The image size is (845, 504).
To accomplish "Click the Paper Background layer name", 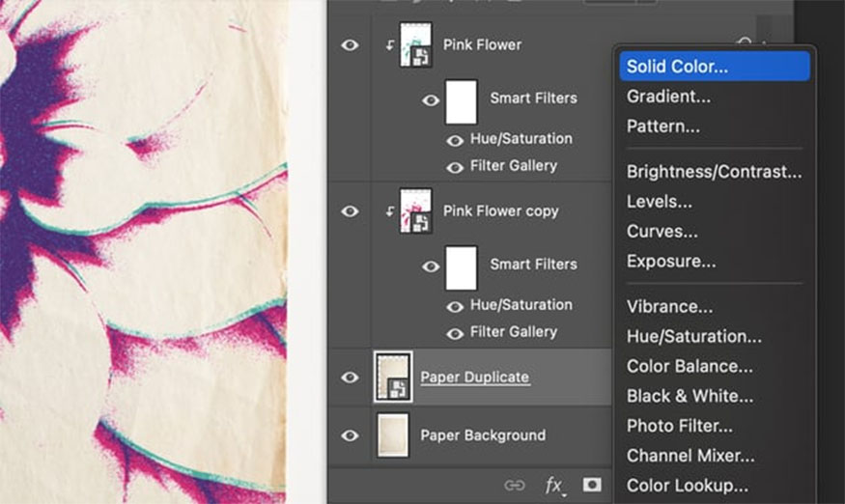I will [x=483, y=435].
